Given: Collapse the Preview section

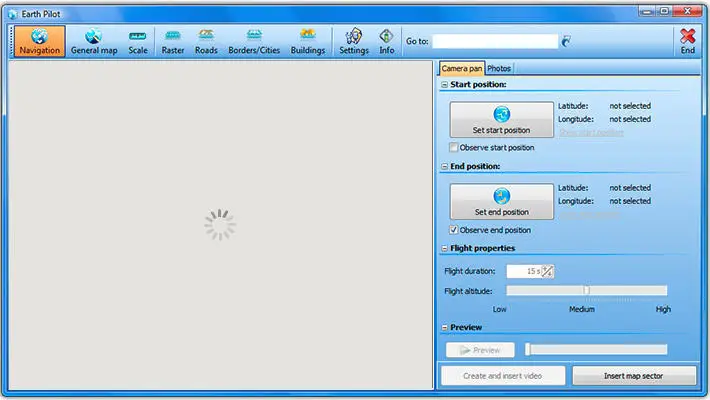Looking at the screenshot, I should [x=445, y=328].
